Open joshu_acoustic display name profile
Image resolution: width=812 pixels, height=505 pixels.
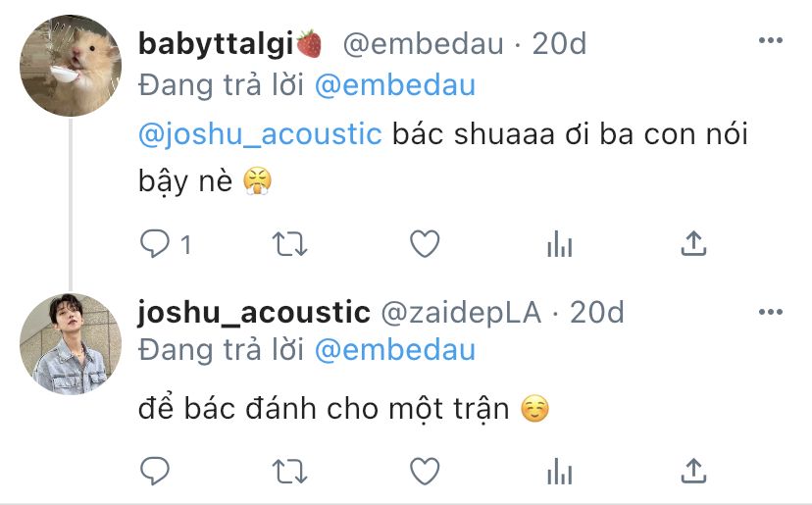click(254, 313)
